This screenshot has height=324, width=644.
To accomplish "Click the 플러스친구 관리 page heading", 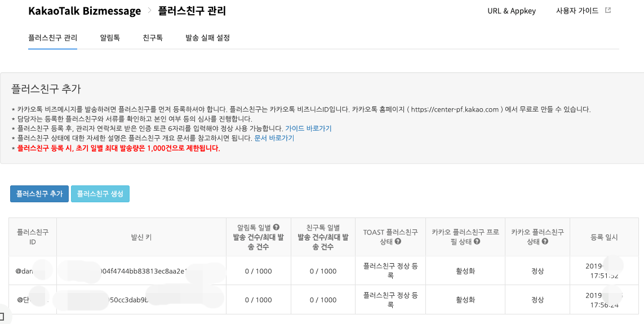I will coord(192,11).
